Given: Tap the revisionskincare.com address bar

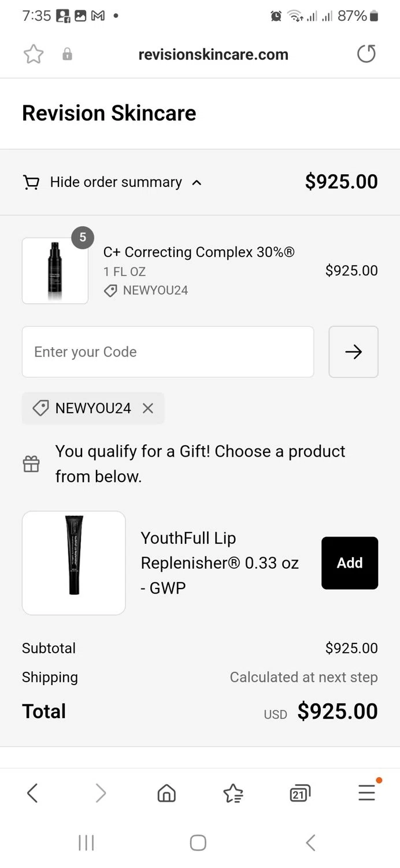Looking at the screenshot, I should [213, 54].
